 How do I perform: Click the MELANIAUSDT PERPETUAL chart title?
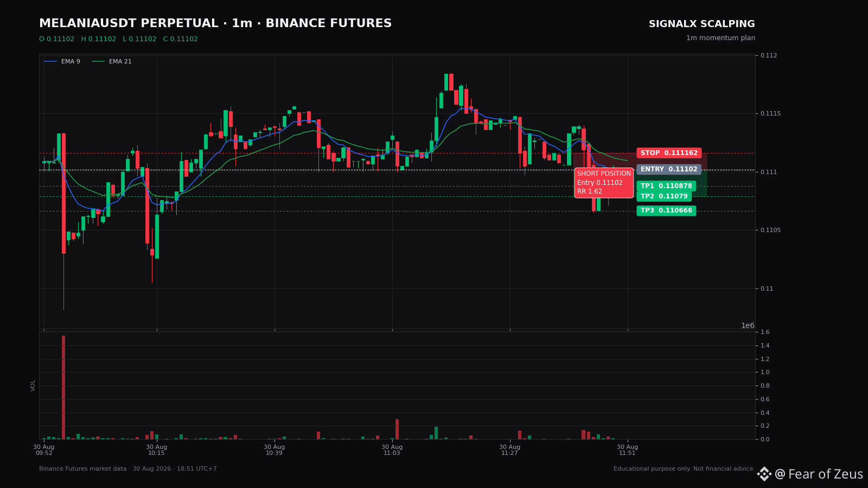[x=215, y=24]
